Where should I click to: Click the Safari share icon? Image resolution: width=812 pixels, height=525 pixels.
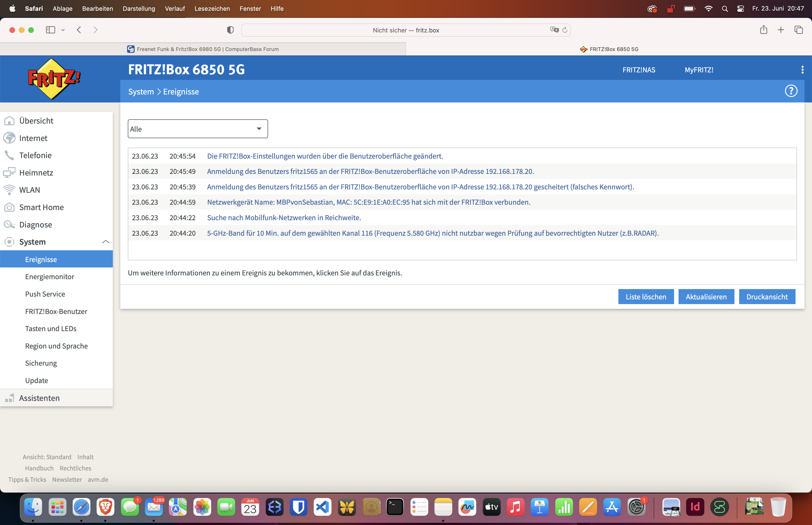[x=763, y=30]
